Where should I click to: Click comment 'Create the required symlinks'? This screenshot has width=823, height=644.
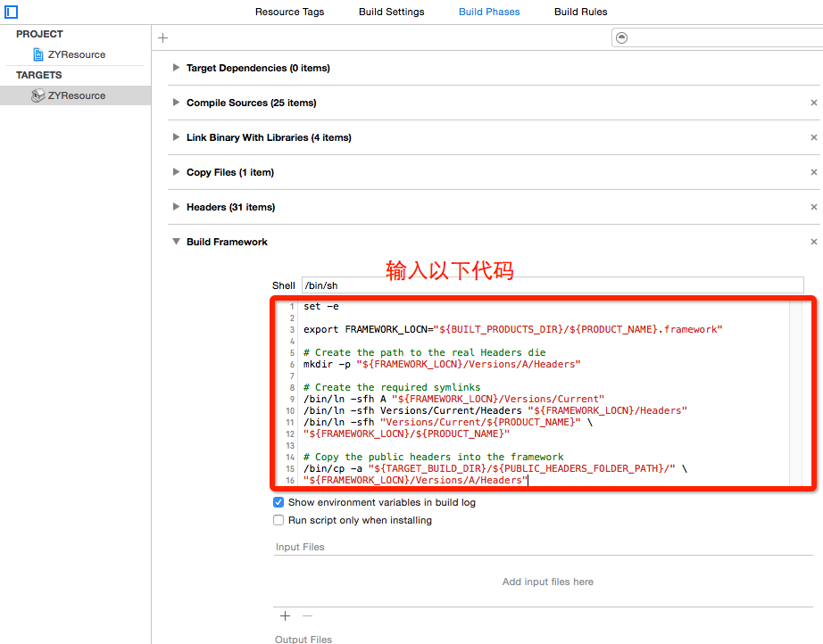click(392, 387)
